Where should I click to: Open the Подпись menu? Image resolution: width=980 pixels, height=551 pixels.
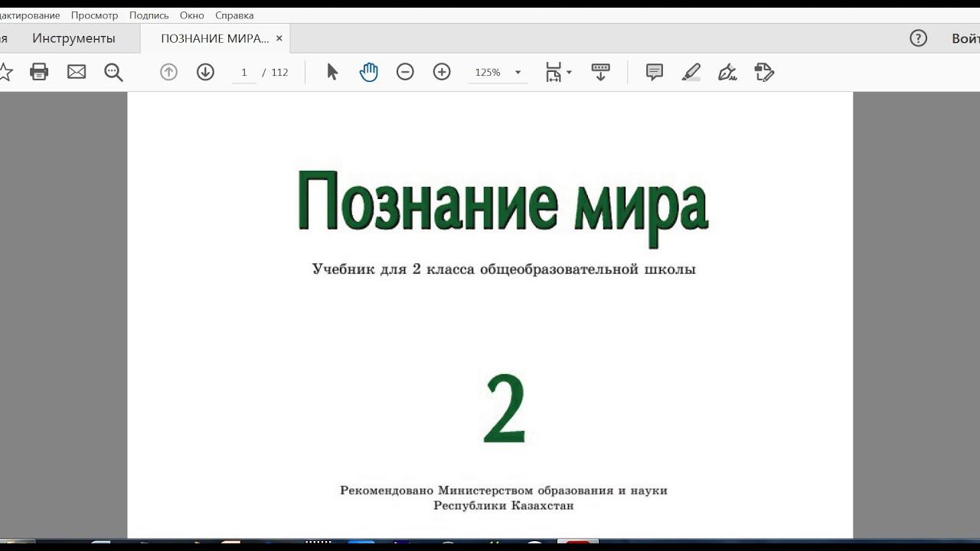coord(149,15)
